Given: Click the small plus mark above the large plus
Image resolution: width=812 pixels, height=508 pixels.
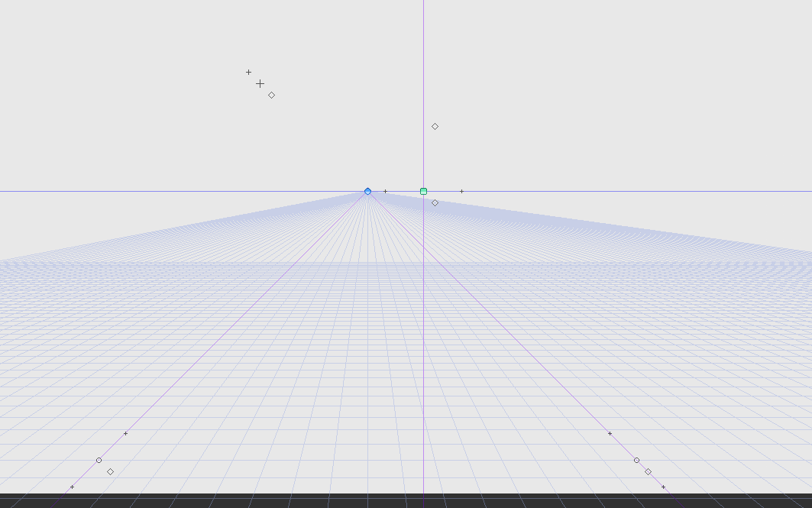Looking at the screenshot, I should 248,72.
